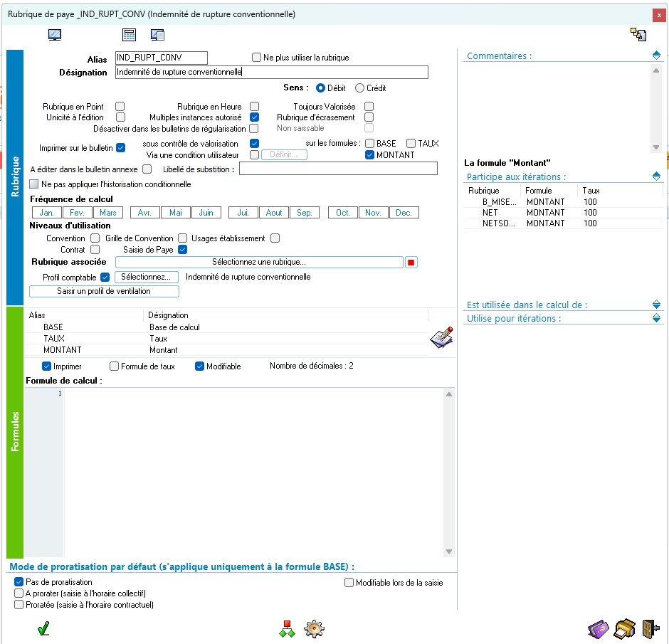Open the formula editor notepad icon
669x644 pixels.
point(441,338)
